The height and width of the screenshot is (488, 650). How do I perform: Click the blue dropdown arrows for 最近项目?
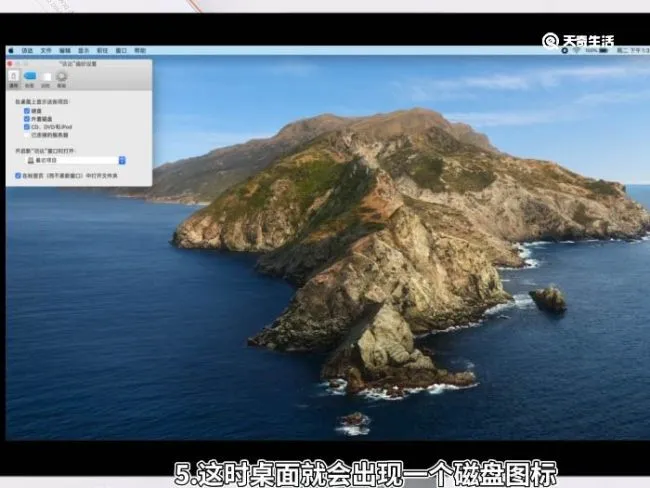122,160
